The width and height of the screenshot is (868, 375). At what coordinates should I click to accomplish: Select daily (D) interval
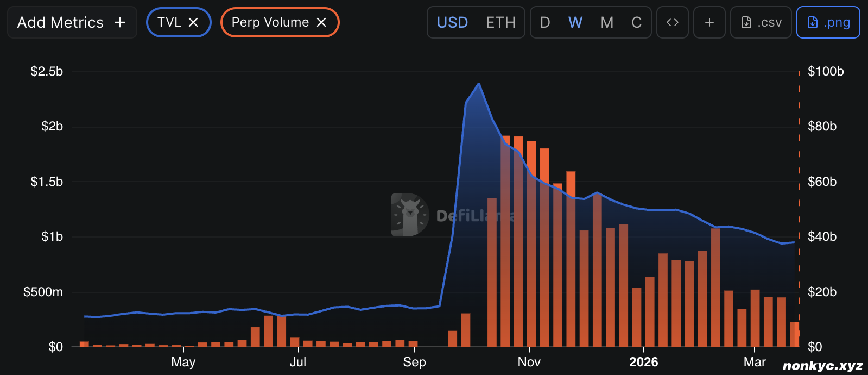(x=545, y=22)
